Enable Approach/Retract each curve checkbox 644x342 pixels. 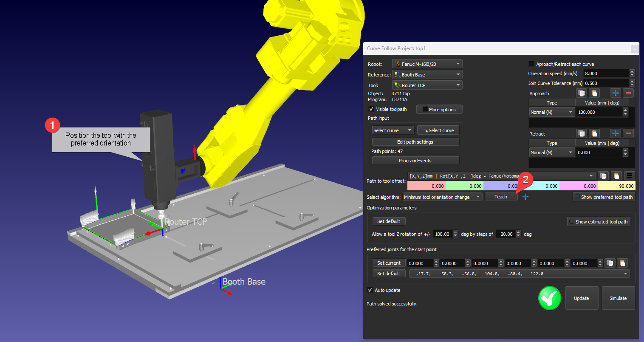coord(531,64)
